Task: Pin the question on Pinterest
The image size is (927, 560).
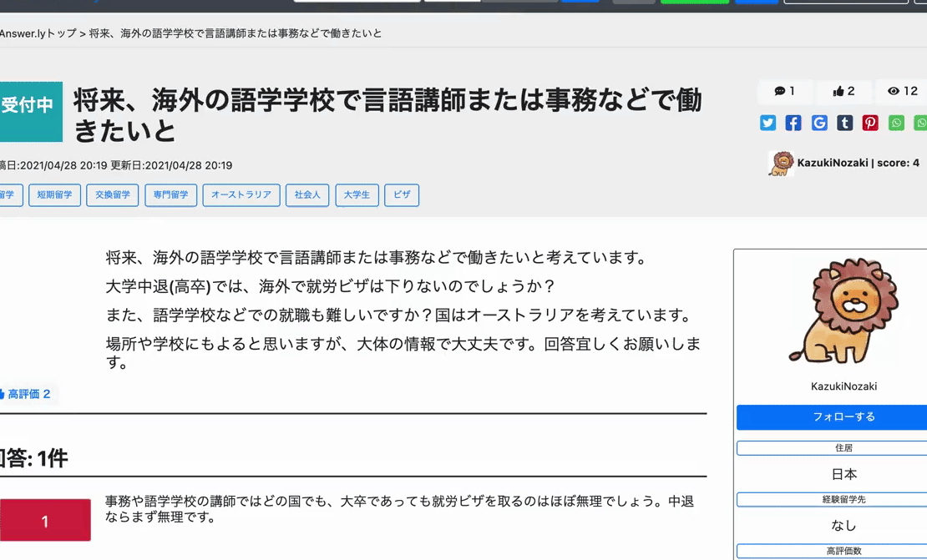Action: 870,123
